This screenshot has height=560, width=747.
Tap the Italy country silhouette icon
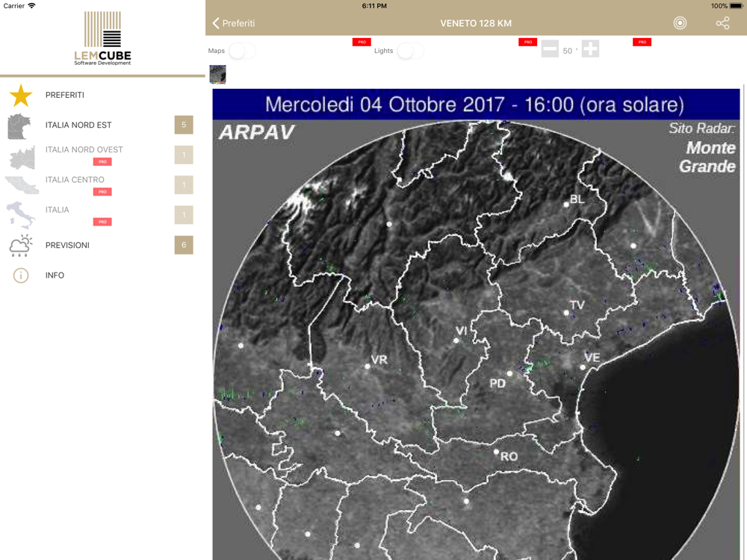[x=20, y=215]
